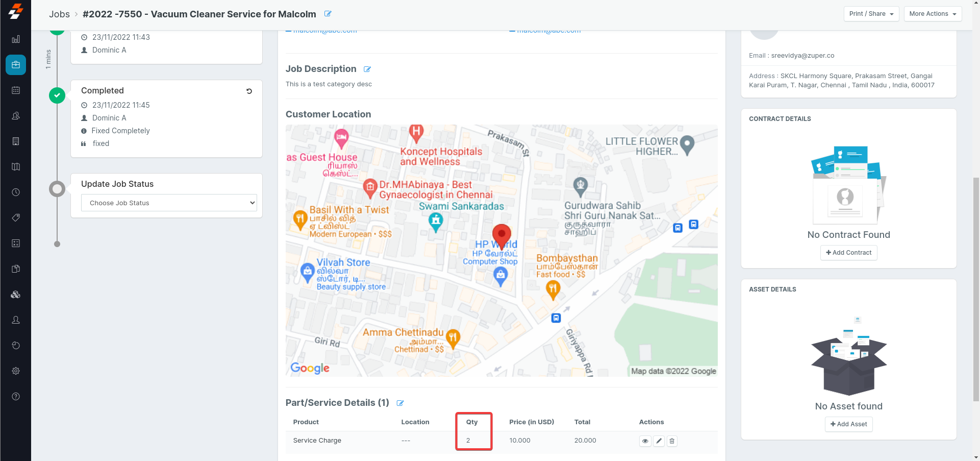
Task: Click the Bombaysthan restaurant map marker
Action: pos(553,290)
